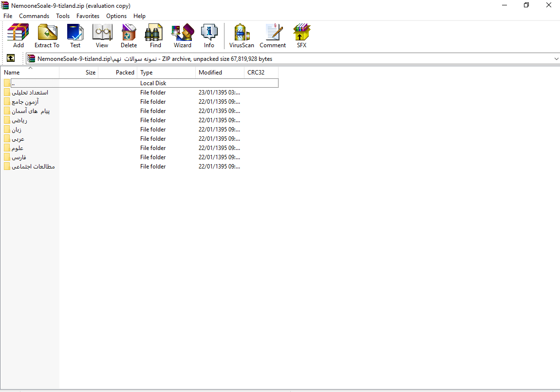560x392 pixels.
Task: Close the WinRAR window
Action: coord(549,5)
